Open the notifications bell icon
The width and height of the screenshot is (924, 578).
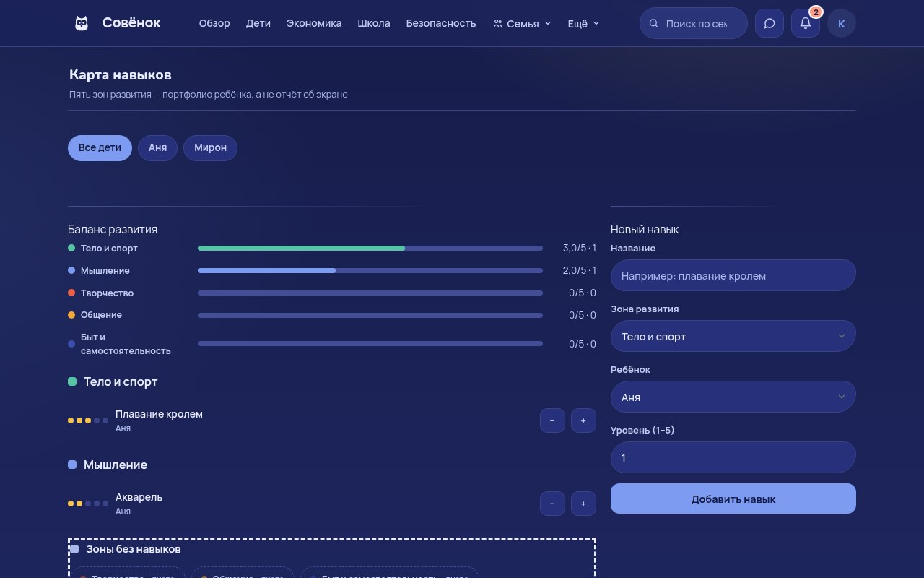pos(806,23)
